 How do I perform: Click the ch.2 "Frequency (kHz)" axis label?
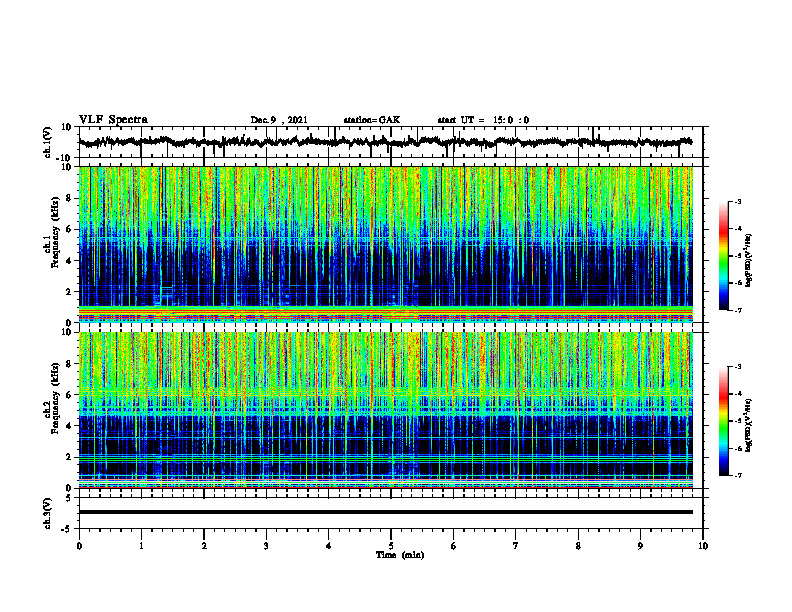(x=55, y=398)
